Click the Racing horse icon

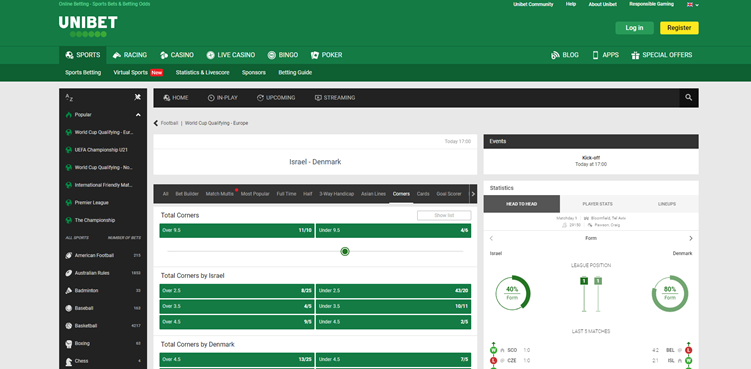point(117,55)
